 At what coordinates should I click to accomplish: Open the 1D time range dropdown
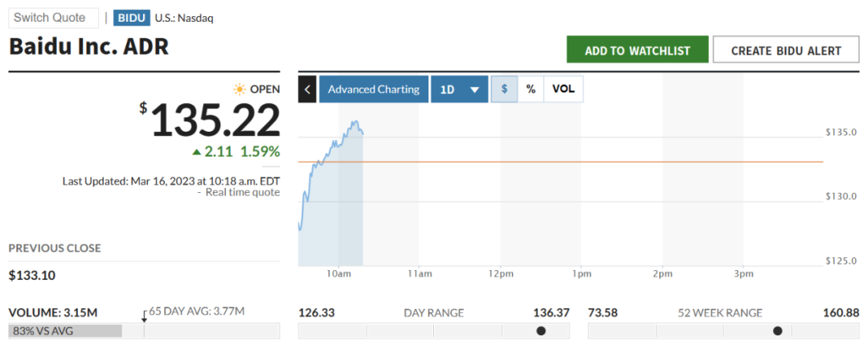(460, 89)
